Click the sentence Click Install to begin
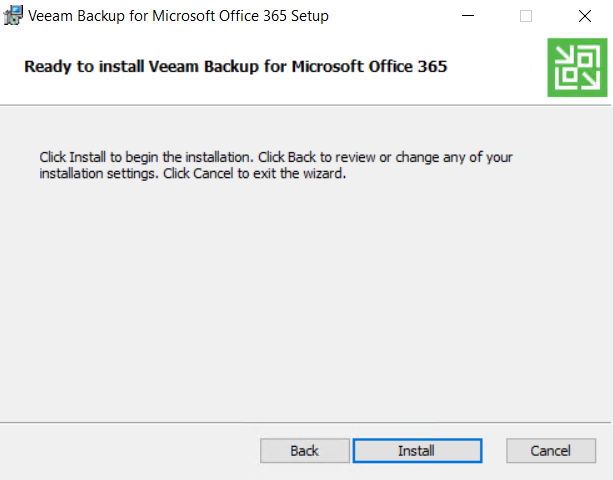Viewport: 613px width, 480px height. tap(146, 157)
